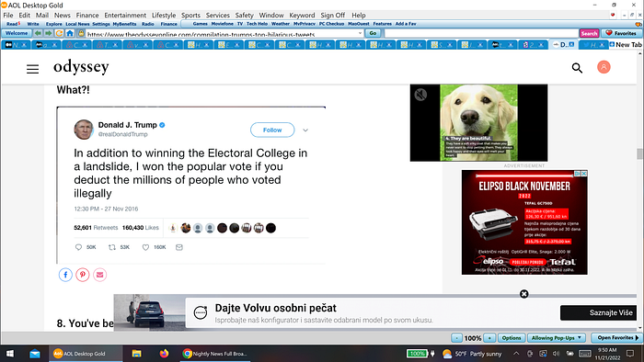Click Write toolbar item
Screen dimensions: 644x362
33,24
